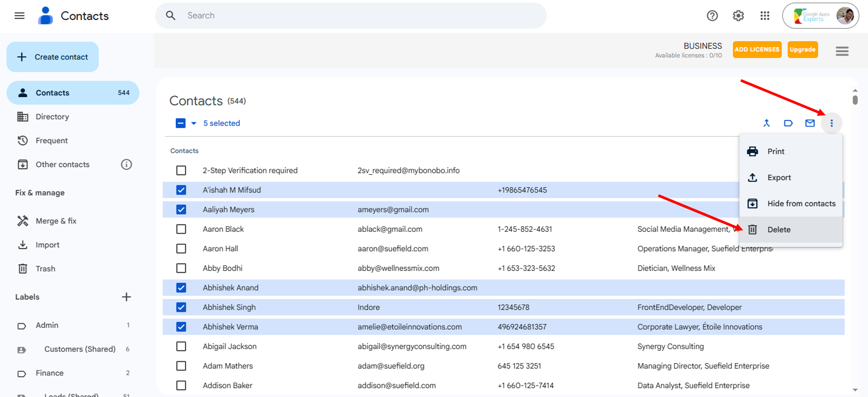This screenshot has width=868, height=397.
Task: Click the send email envelope icon
Action: pyautogui.click(x=810, y=123)
